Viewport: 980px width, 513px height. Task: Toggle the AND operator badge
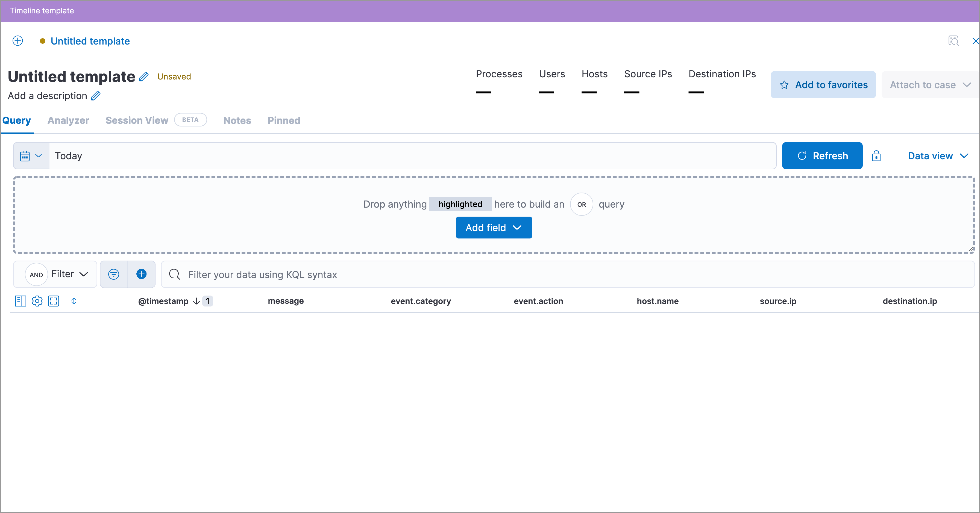click(36, 275)
